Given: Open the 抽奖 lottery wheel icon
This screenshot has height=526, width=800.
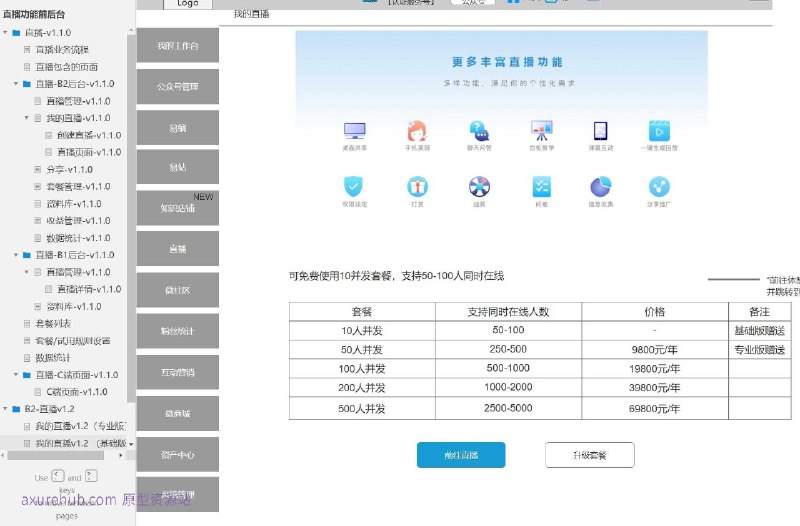Looking at the screenshot, I should [479, 187].
